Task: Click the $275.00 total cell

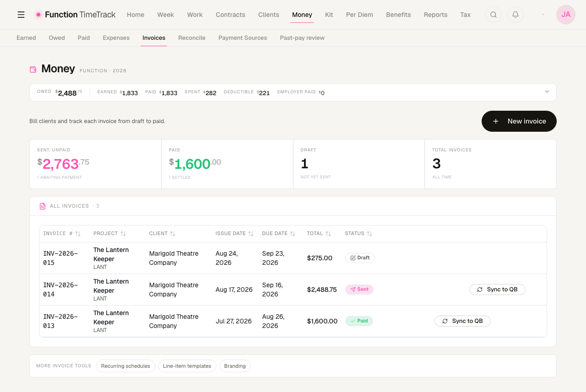Action: coord(320,258)
